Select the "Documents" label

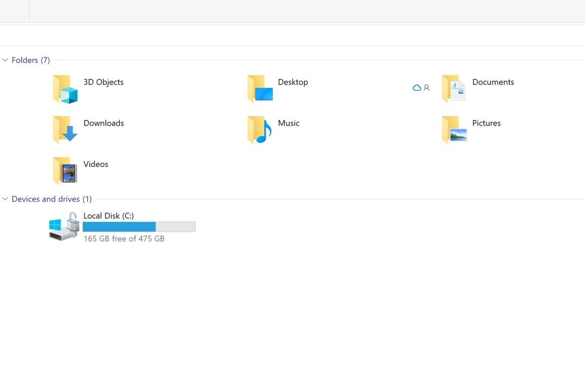493,82
